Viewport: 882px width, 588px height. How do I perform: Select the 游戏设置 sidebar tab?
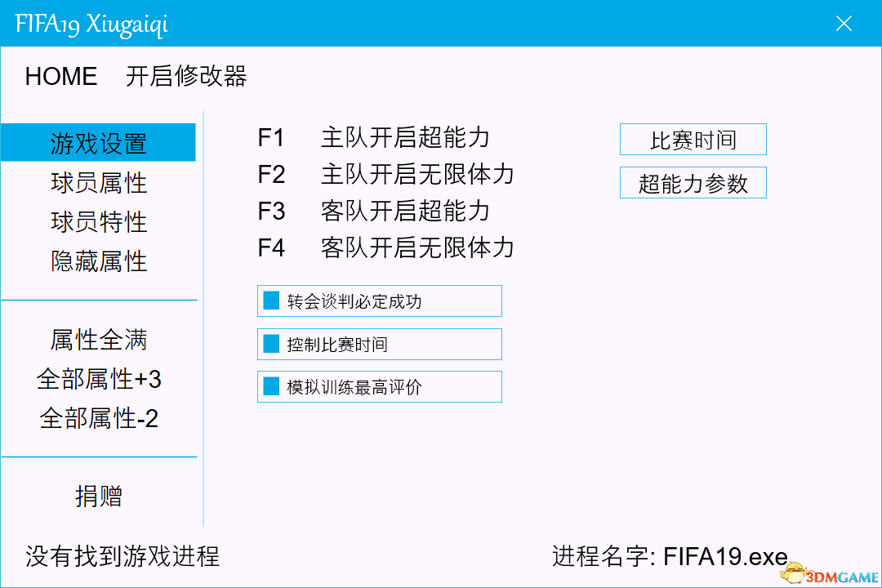(x=98, y=142)
